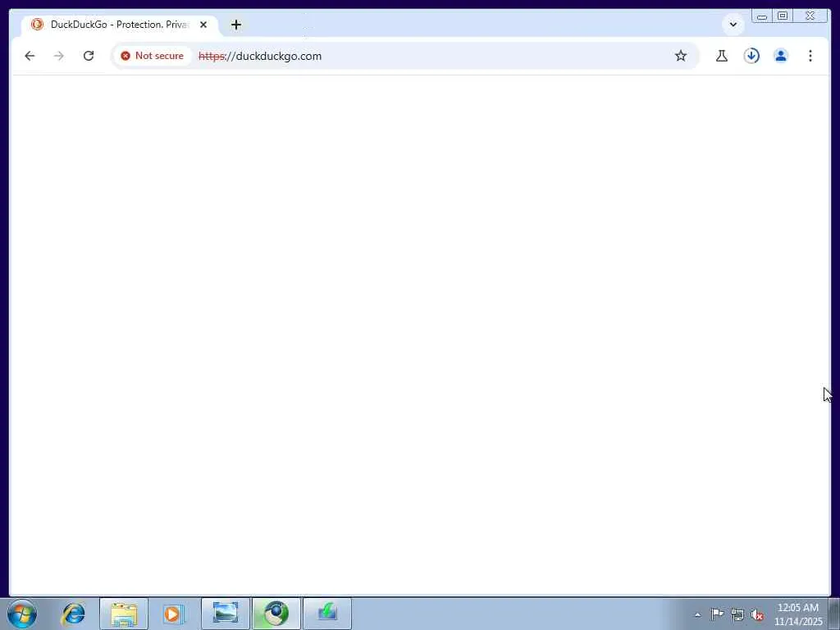Select the duckduckgo.com URL in address bar
The height and width of the screenshot is (630, 840).
click(x=260, y=57)
